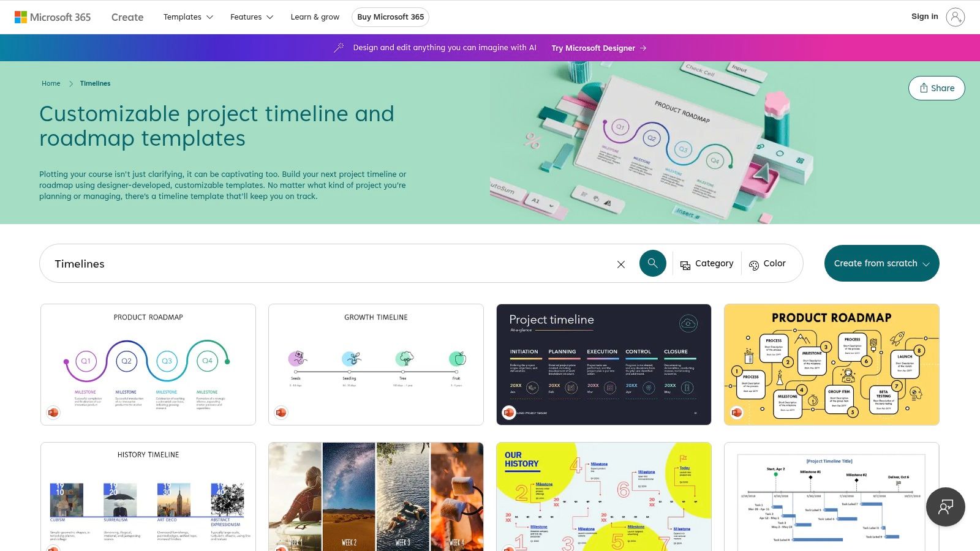The image size is (980, 551).
Task: Select the dark Project timeline template
Action: click(x=604, y=364)
